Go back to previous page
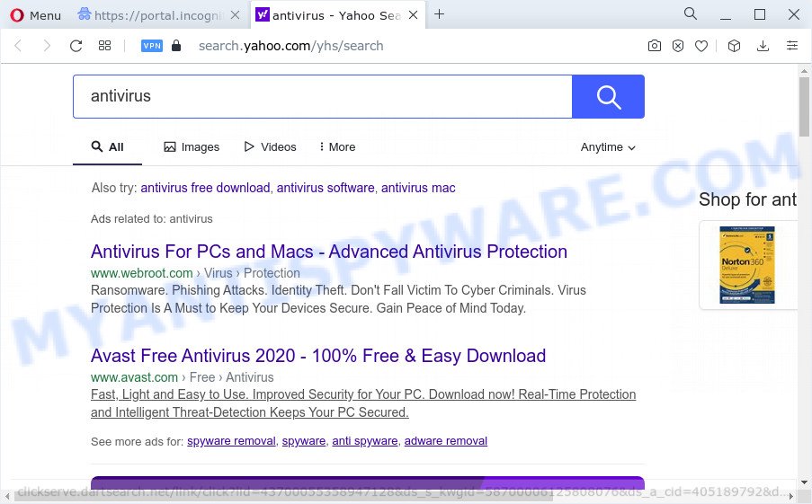Viewport: 812px width, 504px height. (x=18, y=46)
